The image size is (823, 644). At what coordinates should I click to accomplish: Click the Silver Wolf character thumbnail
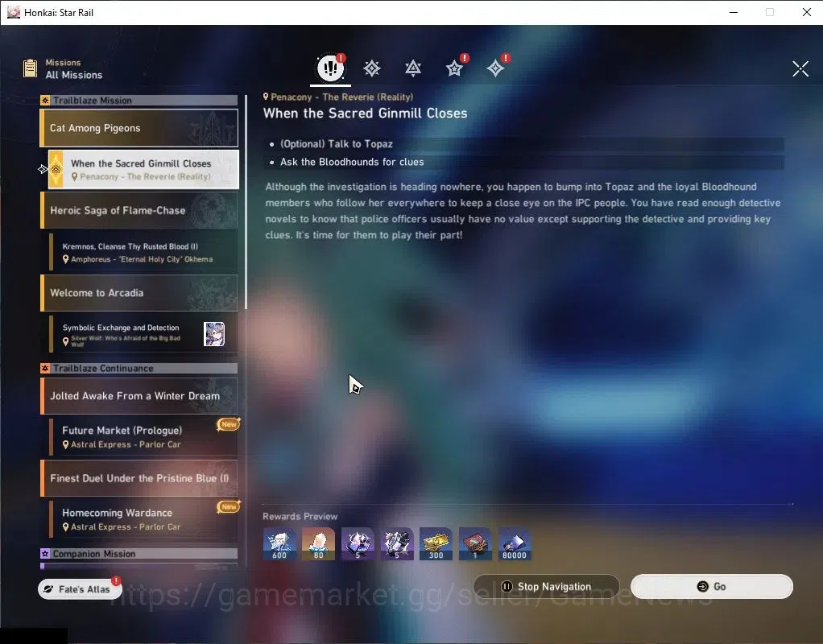point(214,334)
